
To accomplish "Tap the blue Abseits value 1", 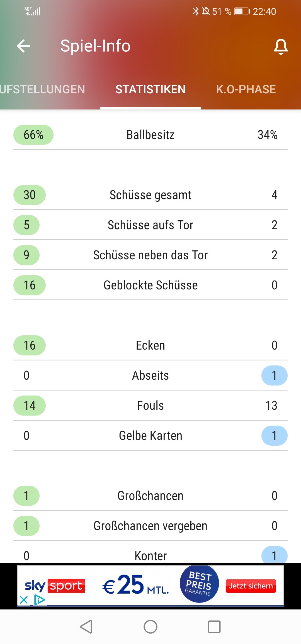I will point(274,375).
